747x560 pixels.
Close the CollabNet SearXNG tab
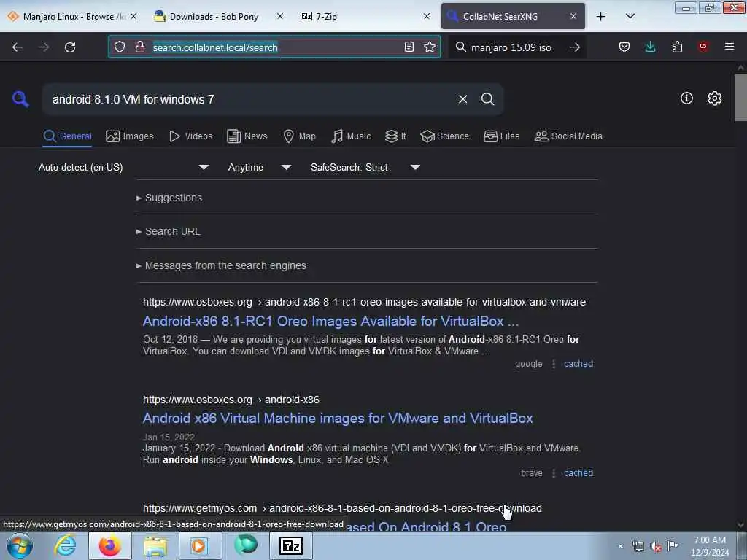(573, 16)
